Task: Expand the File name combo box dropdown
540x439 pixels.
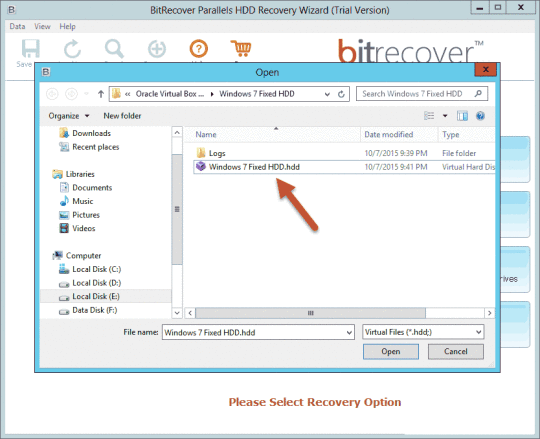Action: [349, 333]
